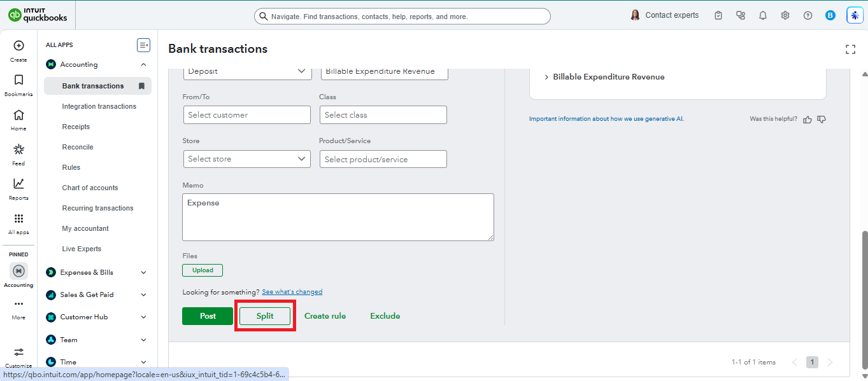The image size is (868, 381).
Task: Open Bookmarks in the left rail
Action: click(x=18, y=80)
